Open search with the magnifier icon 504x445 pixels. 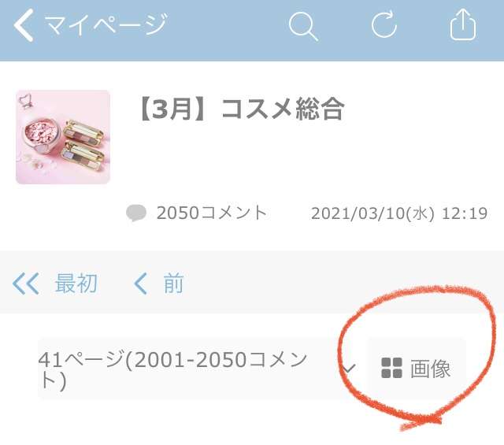tap(303, 26)
